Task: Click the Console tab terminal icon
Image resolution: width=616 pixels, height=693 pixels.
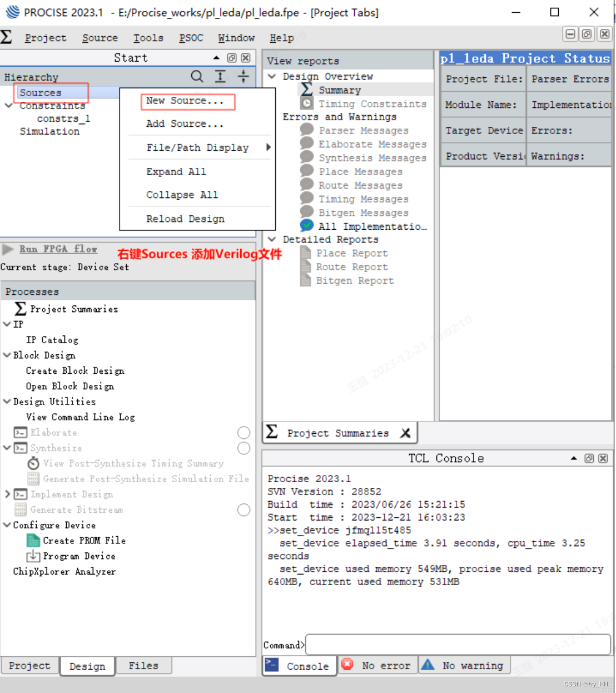Action: point(272,665)
